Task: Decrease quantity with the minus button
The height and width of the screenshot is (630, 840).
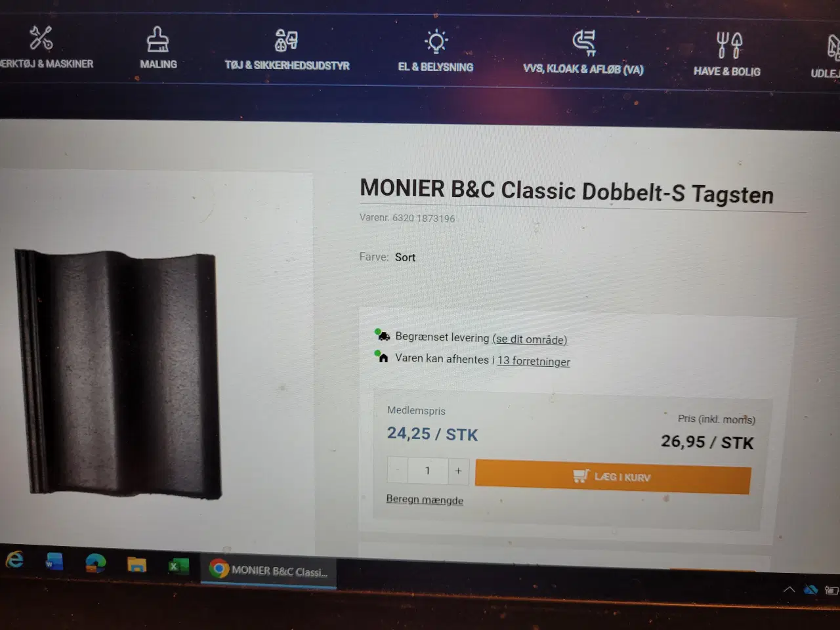Action: (398, 470)
